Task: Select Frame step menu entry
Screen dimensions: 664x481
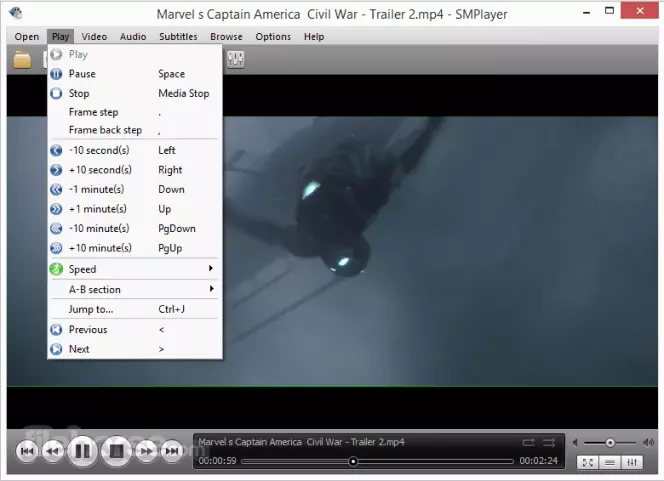Action: tap(135, 112)
